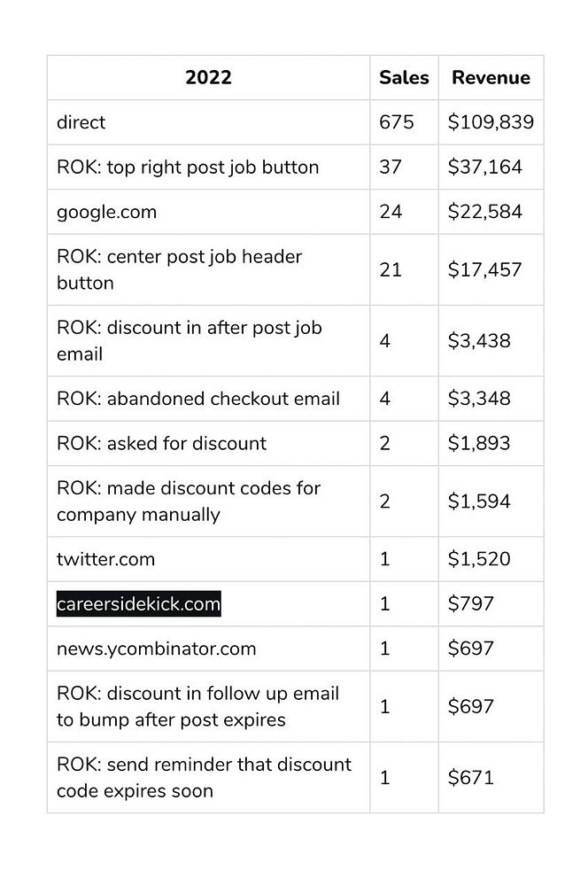Select the twitter.com row label
The width and height of the screenshot is (588, 886).
pos(105,559)
